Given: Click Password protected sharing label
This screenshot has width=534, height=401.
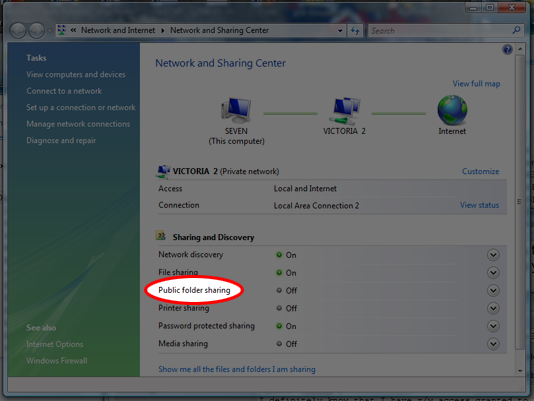Looking at the screenshot, I should [206, 326].
